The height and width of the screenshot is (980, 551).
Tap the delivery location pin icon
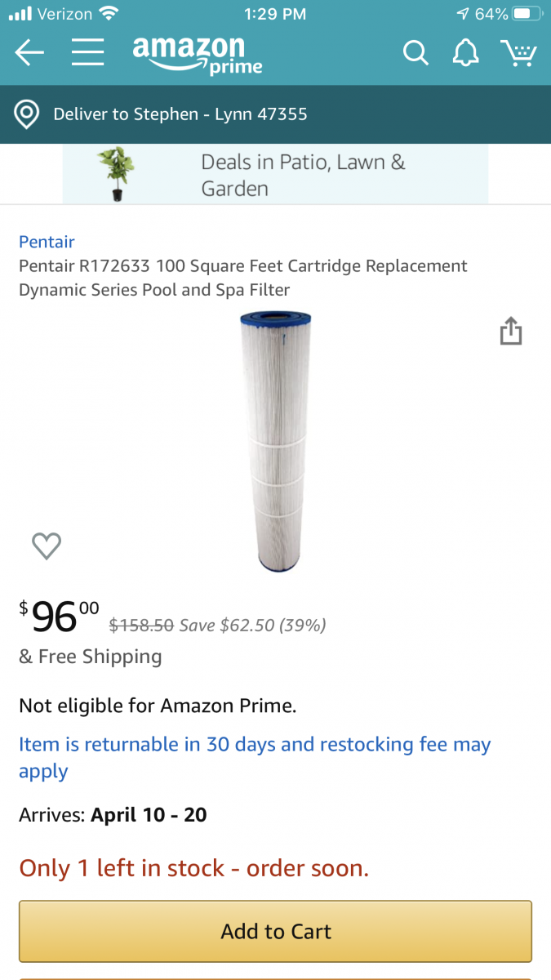tap(27, 114)
